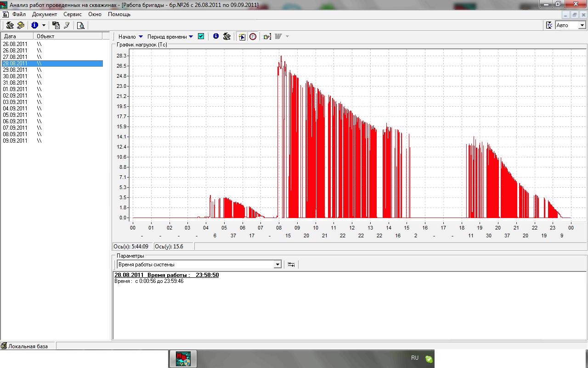Click the Ось(x) 5:44:09 status field
This screenshot has width=588, height=368.
coord(133,247)
